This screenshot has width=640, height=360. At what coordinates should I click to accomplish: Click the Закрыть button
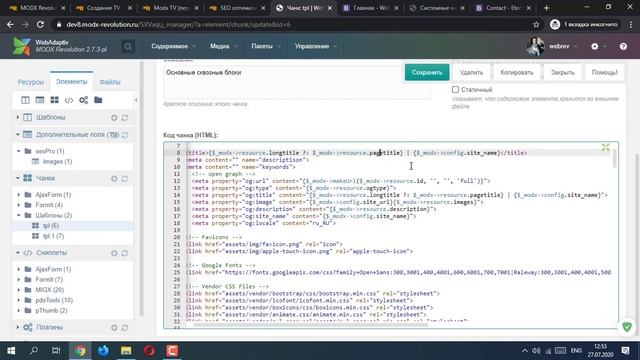coord(562,72)
